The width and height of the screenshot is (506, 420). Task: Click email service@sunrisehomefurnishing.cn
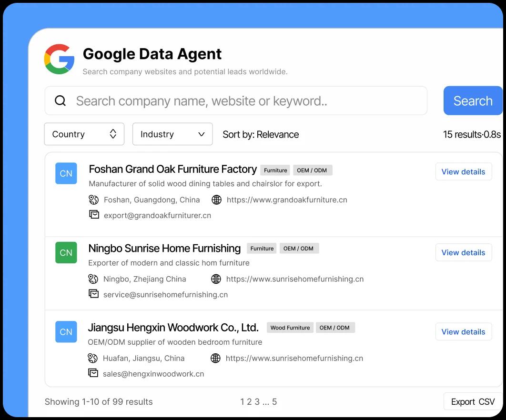pyautogui.click(x=165, y=294)
